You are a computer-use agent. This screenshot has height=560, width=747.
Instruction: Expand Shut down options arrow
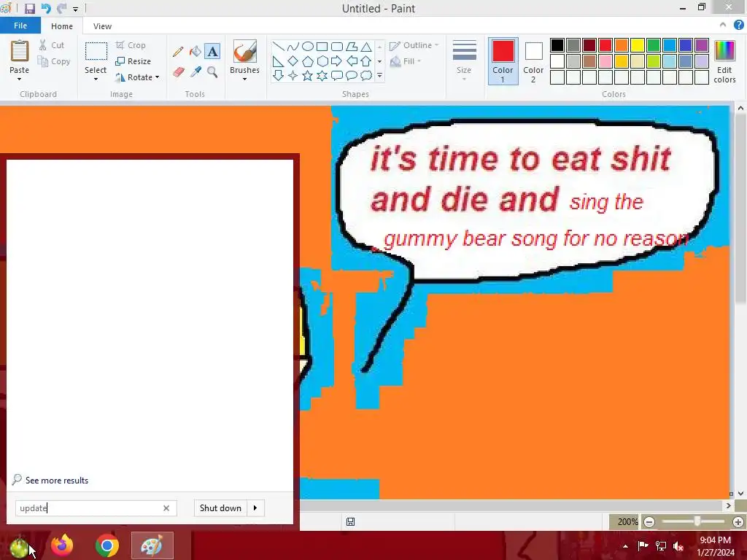tap(255, 508)
